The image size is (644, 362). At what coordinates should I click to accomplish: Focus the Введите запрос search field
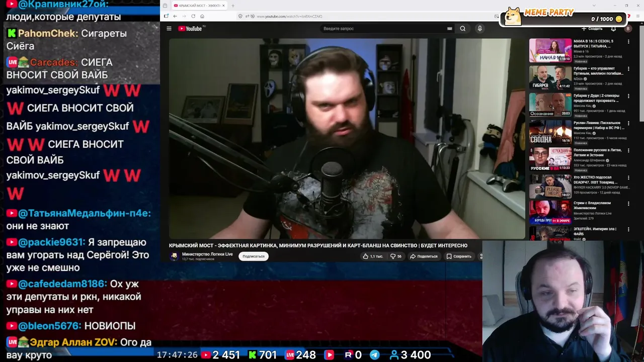[384, 29]
